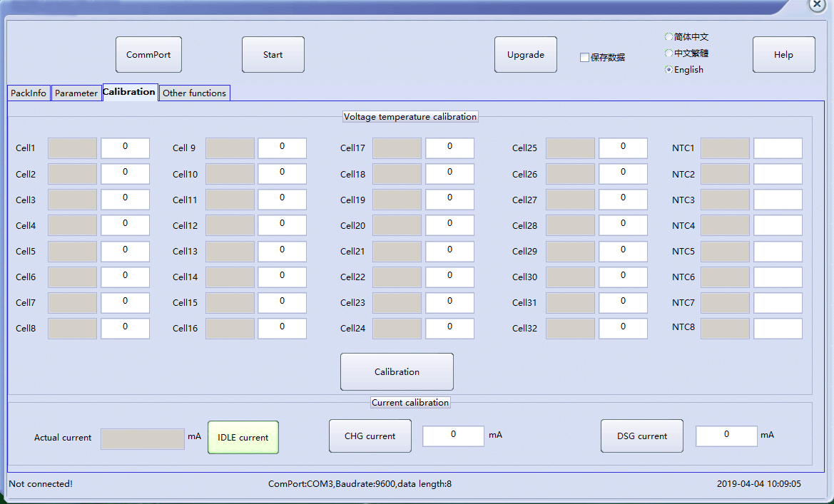
Task: Focus the Cell1 calibration value field
Action: pos(126,148)
